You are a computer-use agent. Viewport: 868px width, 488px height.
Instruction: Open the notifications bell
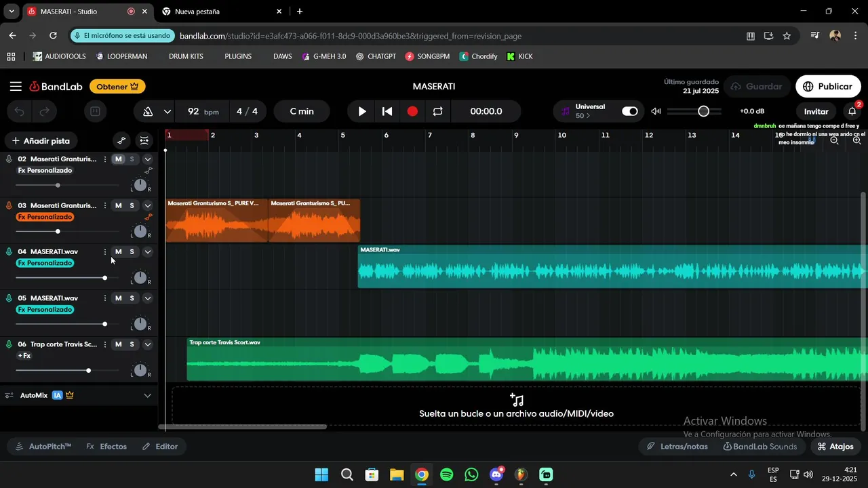coord(852,111)
